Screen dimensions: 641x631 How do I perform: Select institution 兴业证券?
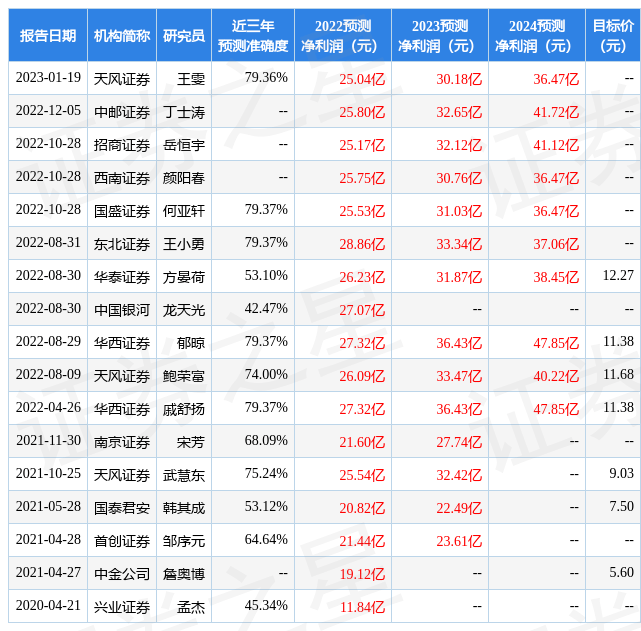122,607
